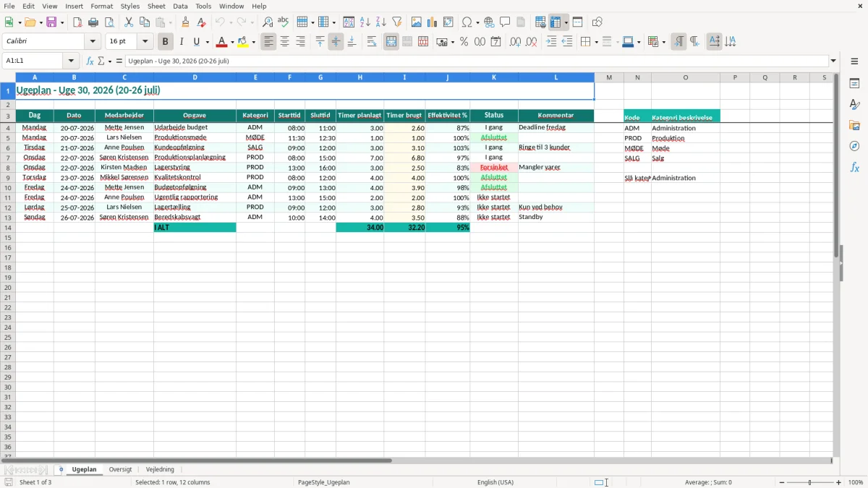Open Print Preview
Viewport: 868px width, 488px height.
coord(109,22)
